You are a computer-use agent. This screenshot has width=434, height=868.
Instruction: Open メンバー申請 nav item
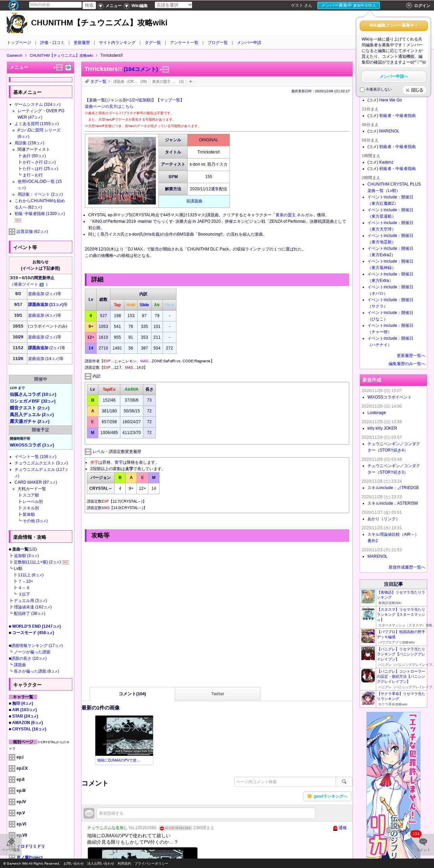pos(249,43)
